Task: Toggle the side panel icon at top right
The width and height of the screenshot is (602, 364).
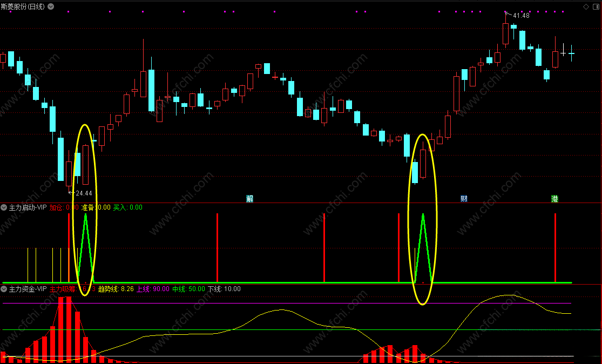Action: [x=597, y=6]
